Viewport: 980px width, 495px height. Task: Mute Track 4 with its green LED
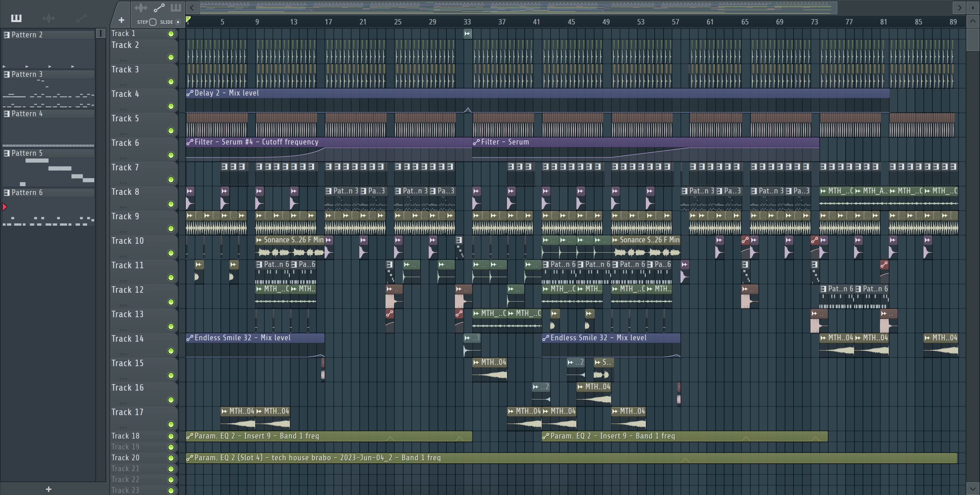coord(171,106)
